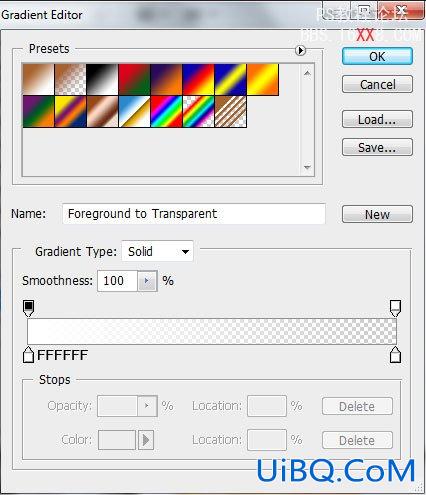Open the Gradient Type dropdown
The height and width of the screenshot is (495, 426).
(157, 251)
